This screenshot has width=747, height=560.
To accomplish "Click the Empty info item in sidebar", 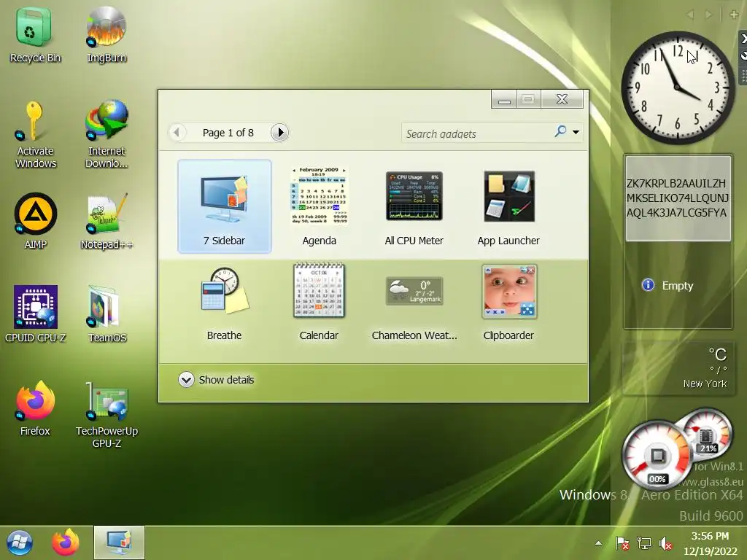I will 668,285.
